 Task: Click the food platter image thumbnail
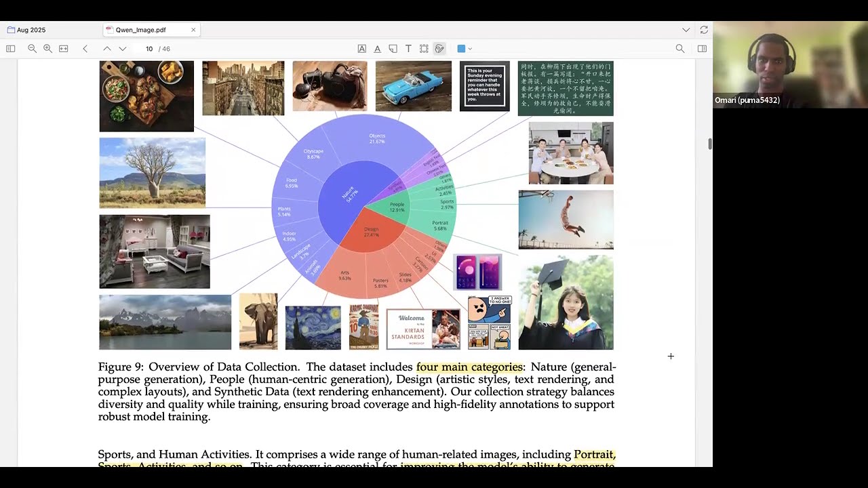coord(146,96)
